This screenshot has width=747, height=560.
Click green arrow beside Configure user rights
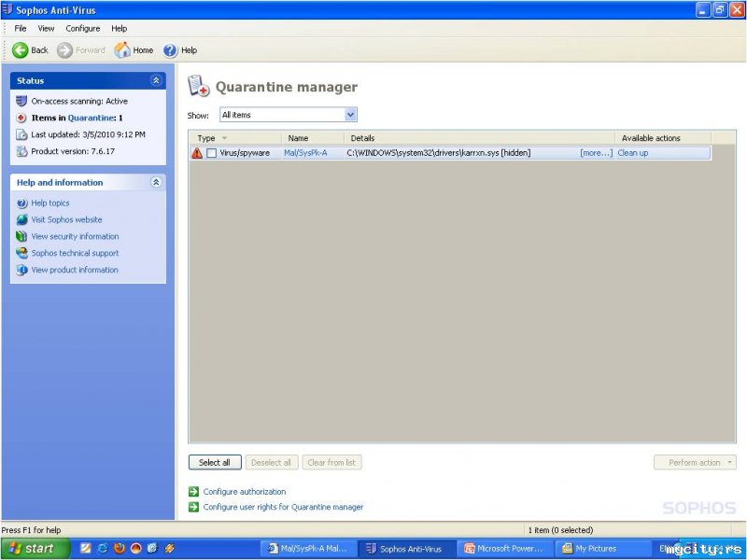193,507
